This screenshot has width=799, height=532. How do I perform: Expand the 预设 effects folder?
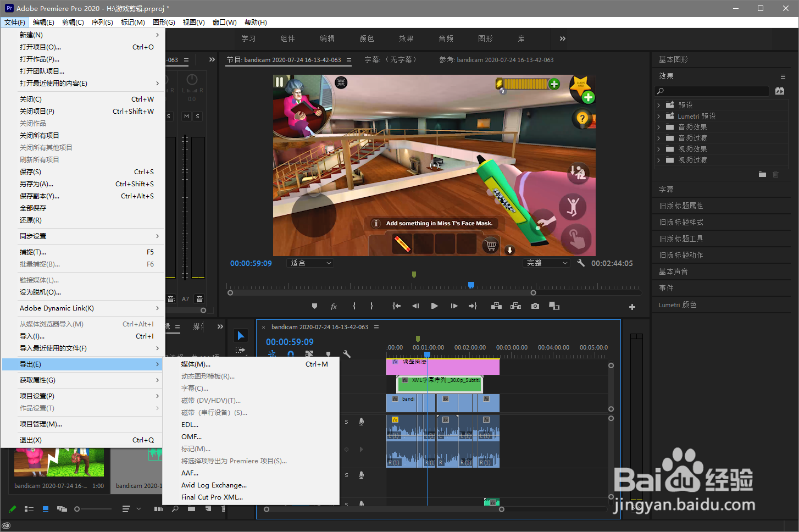(x=658, y=105)
